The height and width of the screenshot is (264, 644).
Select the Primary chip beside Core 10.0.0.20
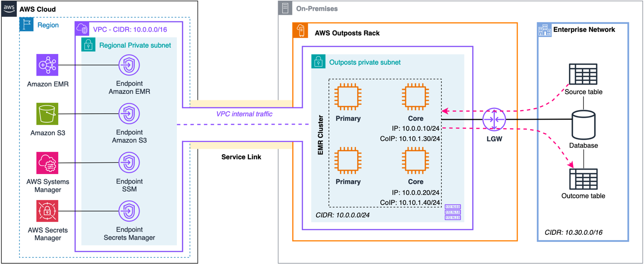pos(348,161)
